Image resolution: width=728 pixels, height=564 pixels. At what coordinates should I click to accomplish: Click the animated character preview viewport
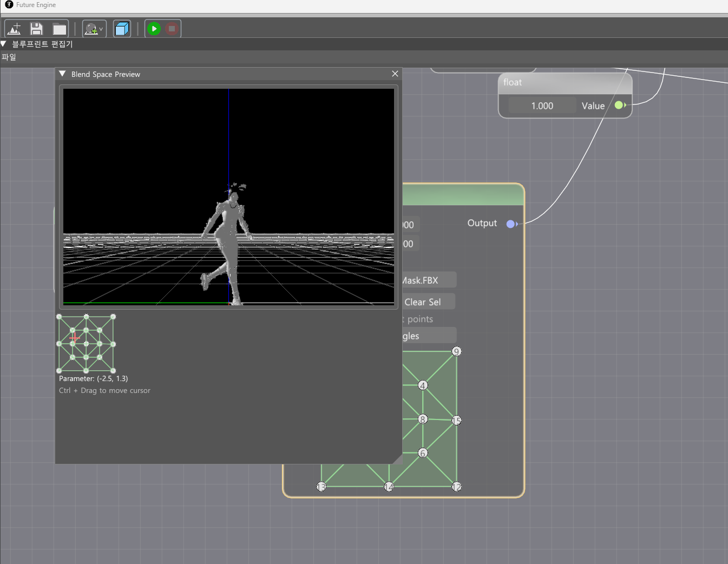coord(228,197)
